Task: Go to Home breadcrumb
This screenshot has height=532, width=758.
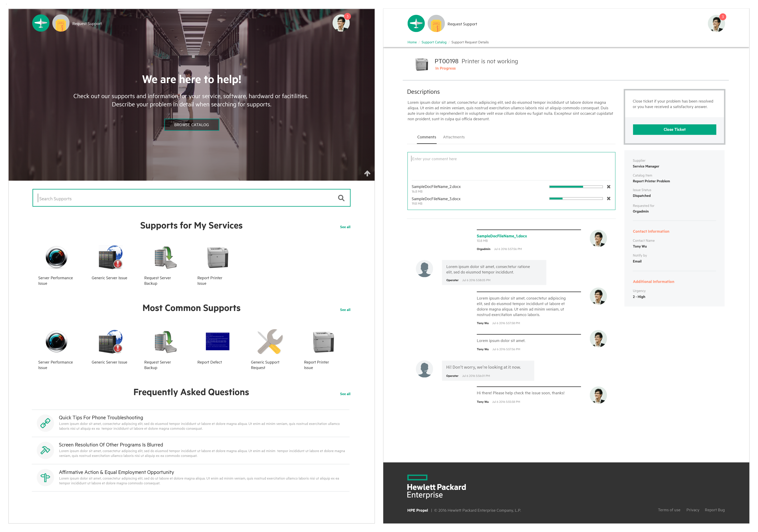Action: pos(412,42)
